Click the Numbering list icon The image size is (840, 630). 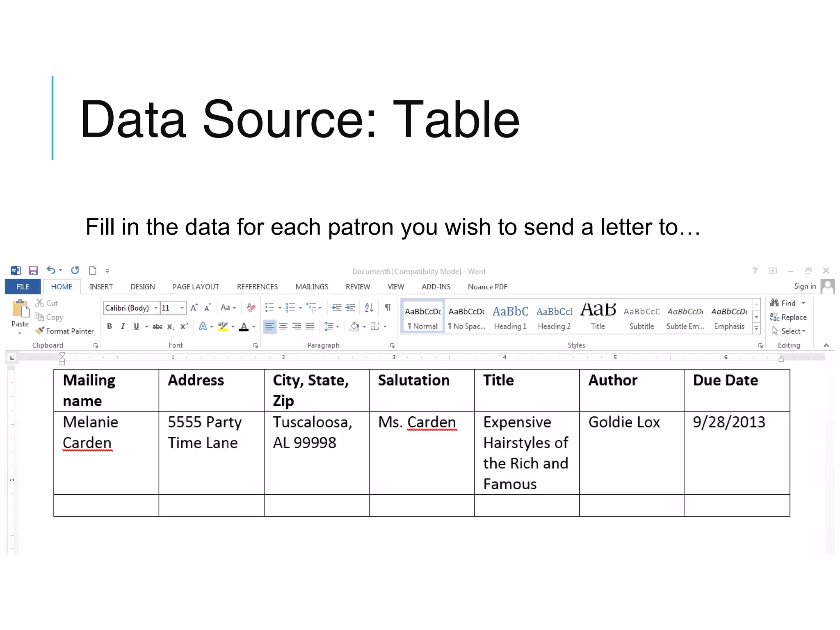(x=290, y=308)
